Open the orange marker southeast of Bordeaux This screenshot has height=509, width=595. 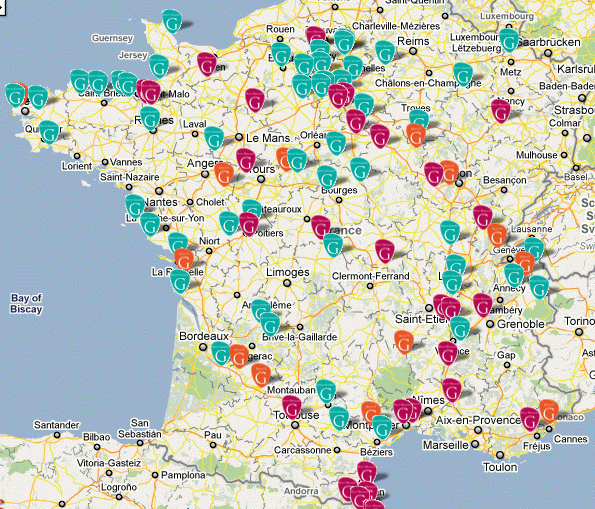coord(261,375)
